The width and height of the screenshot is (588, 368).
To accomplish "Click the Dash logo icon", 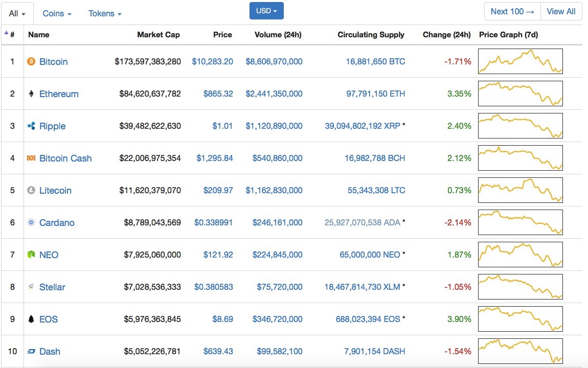I will 31,351.
